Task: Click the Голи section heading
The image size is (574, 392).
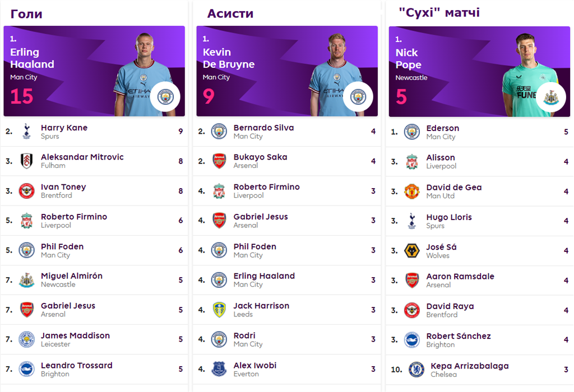Action: click(x=26, y=14)
